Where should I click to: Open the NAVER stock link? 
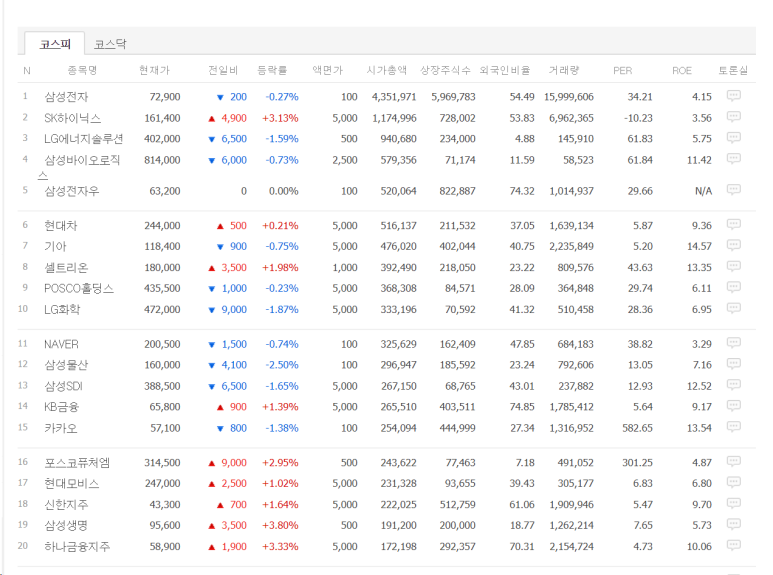pyautogui.click(x=61, y=344)
